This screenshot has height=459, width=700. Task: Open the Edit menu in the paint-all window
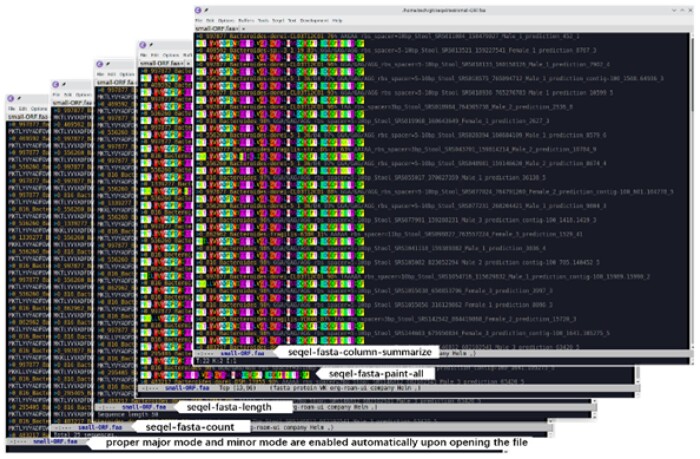click(x=154, y=55)
